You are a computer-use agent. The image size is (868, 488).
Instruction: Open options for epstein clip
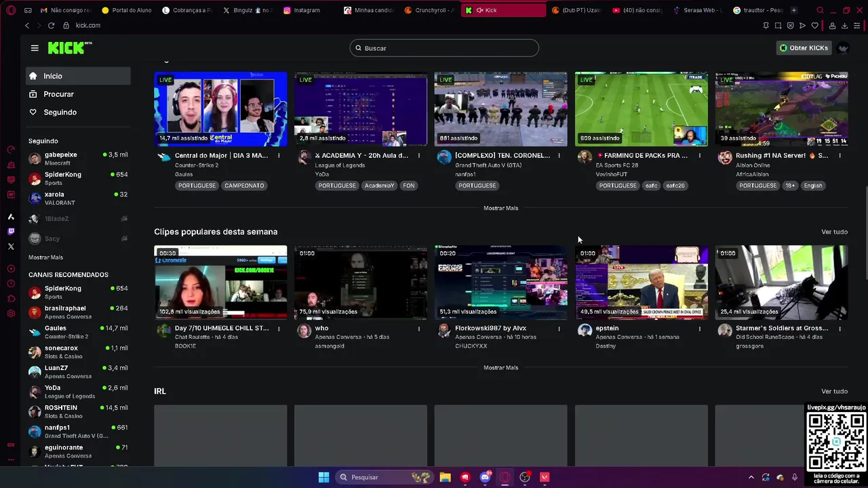[699, 329]
